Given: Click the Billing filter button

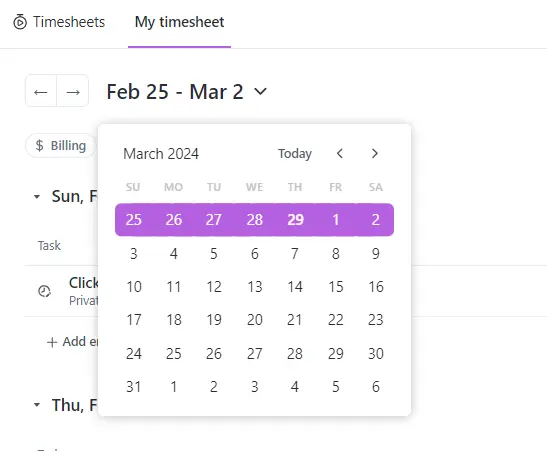Looking at the screenshot, I should [x=61, y=145].
